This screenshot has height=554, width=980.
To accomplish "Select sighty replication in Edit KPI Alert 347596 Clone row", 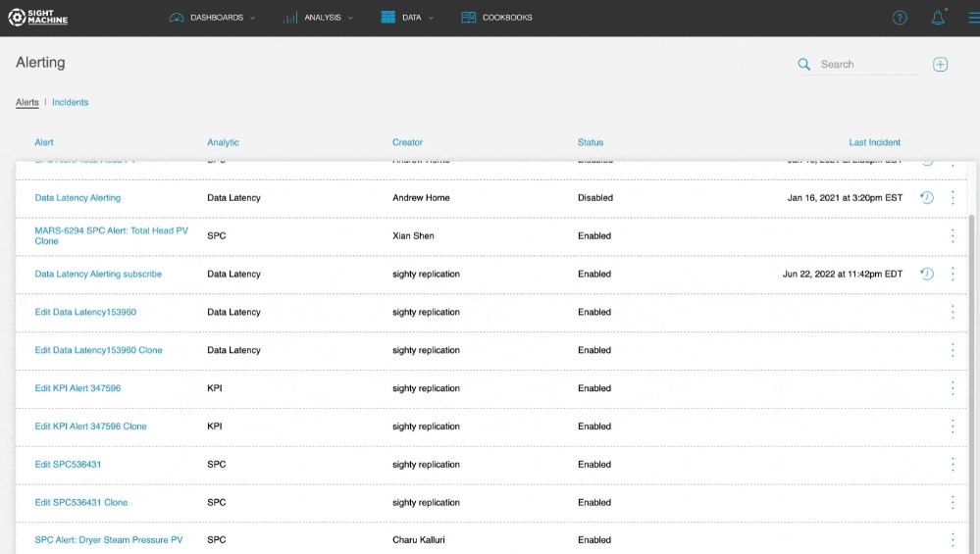I will click(x=427, y=426).
